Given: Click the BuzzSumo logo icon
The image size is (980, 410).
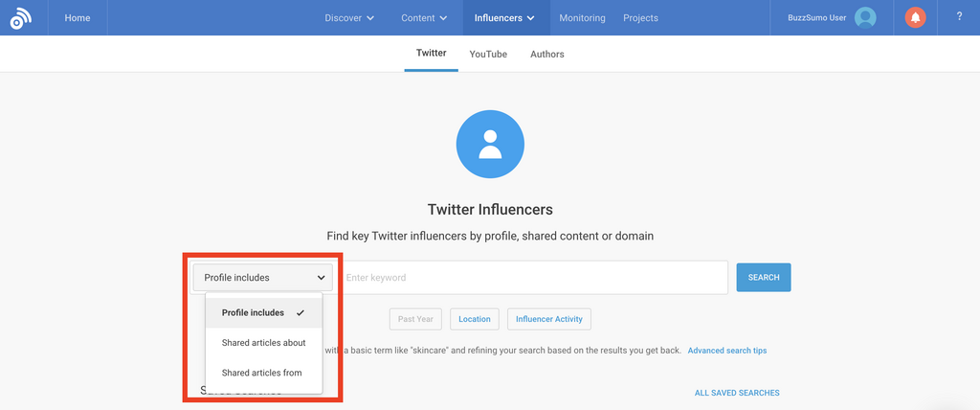Looking at the screenshot, I should coord(21,17).
